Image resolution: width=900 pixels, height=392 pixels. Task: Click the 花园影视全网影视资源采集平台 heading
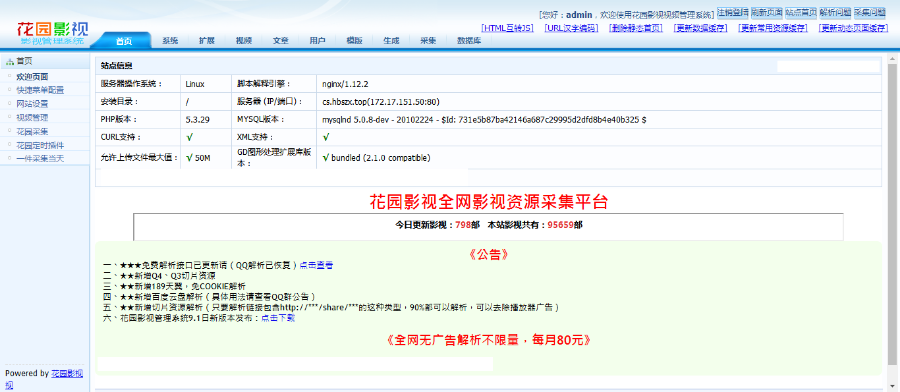coord(488,202)
